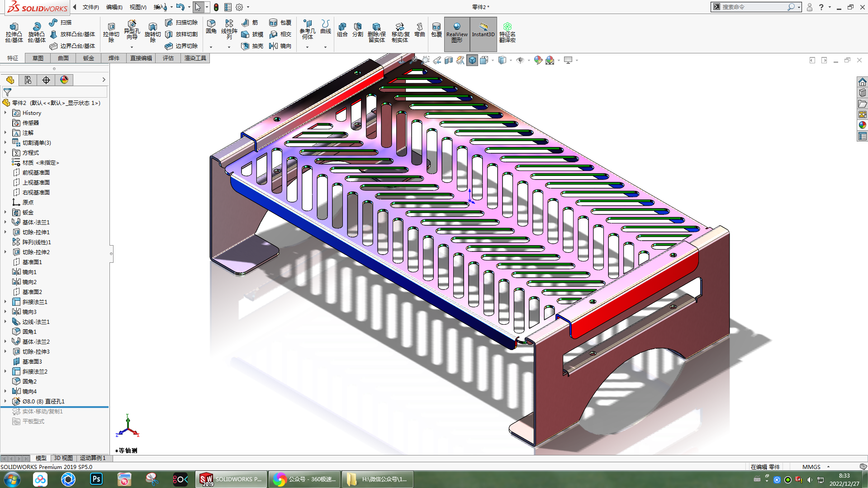Click the rebuild traffic light icon
868x488 pixels.
(x=216, y=7)
